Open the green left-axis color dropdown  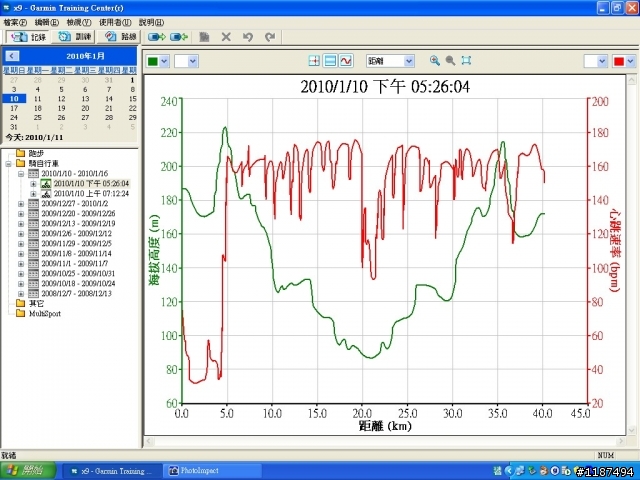(164, 62)
